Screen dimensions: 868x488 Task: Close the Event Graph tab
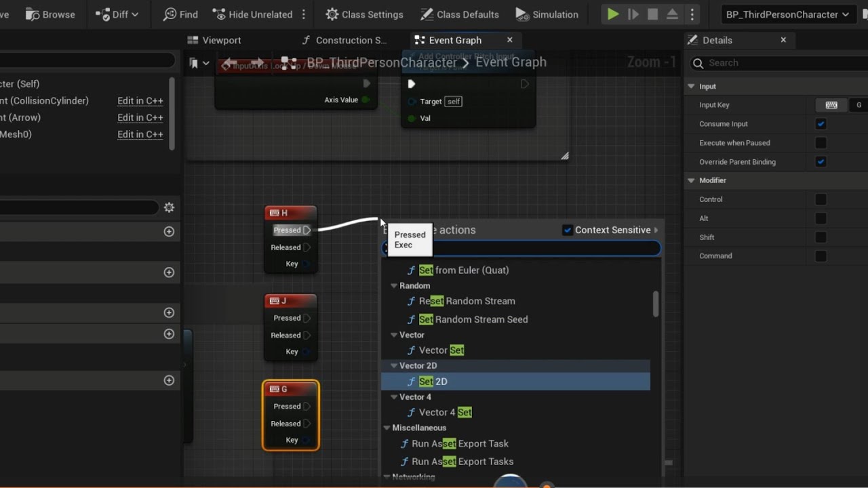[510, 40]
